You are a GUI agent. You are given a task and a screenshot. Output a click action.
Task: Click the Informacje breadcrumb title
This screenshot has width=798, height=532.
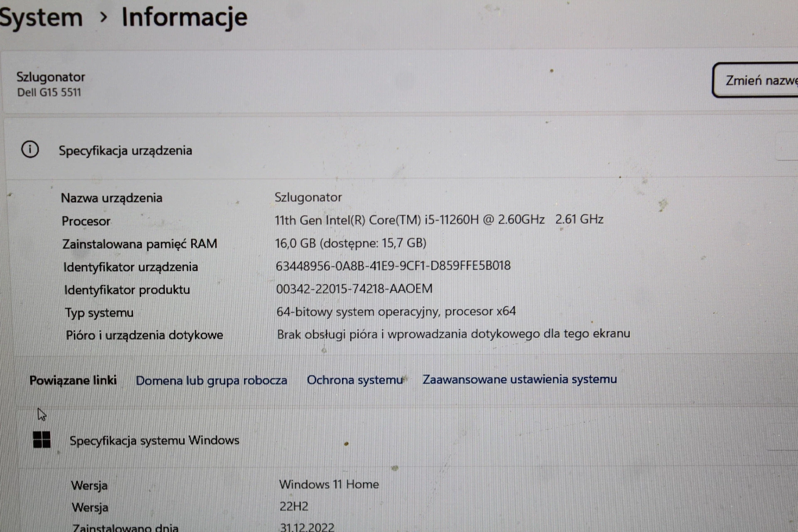click(185, 18)
